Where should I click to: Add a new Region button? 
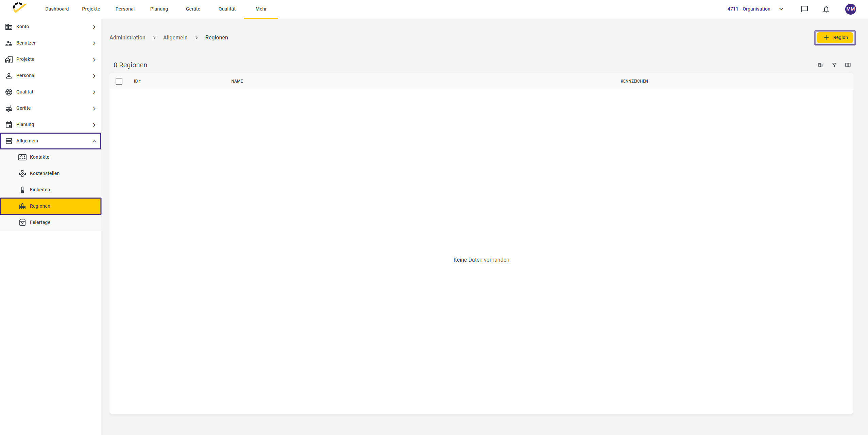(x=835, y=37)
